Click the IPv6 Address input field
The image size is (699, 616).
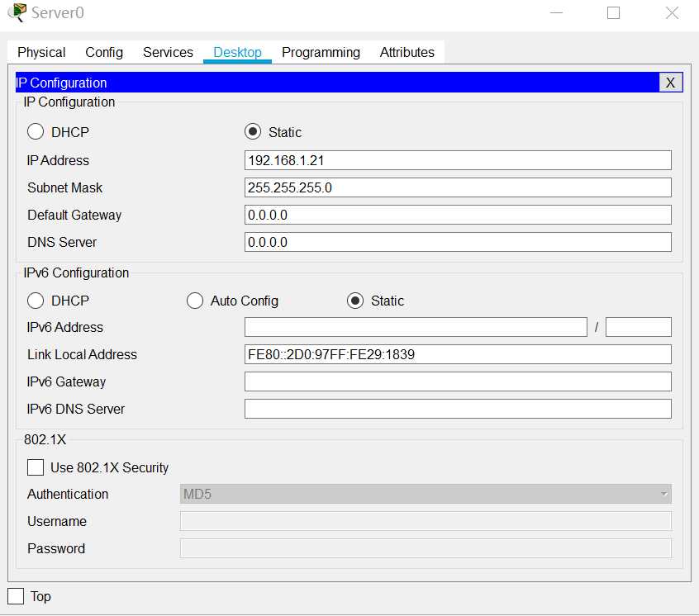point(416,327)
